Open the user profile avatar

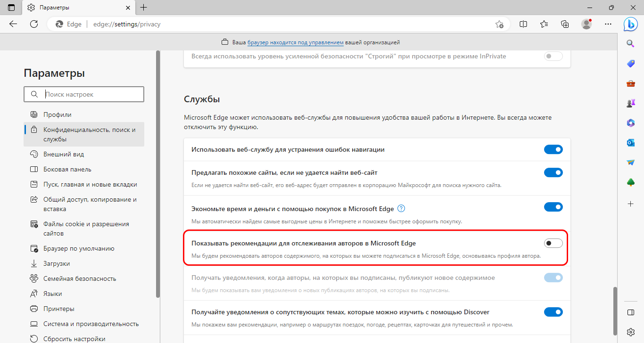click(x=586, y=24)
